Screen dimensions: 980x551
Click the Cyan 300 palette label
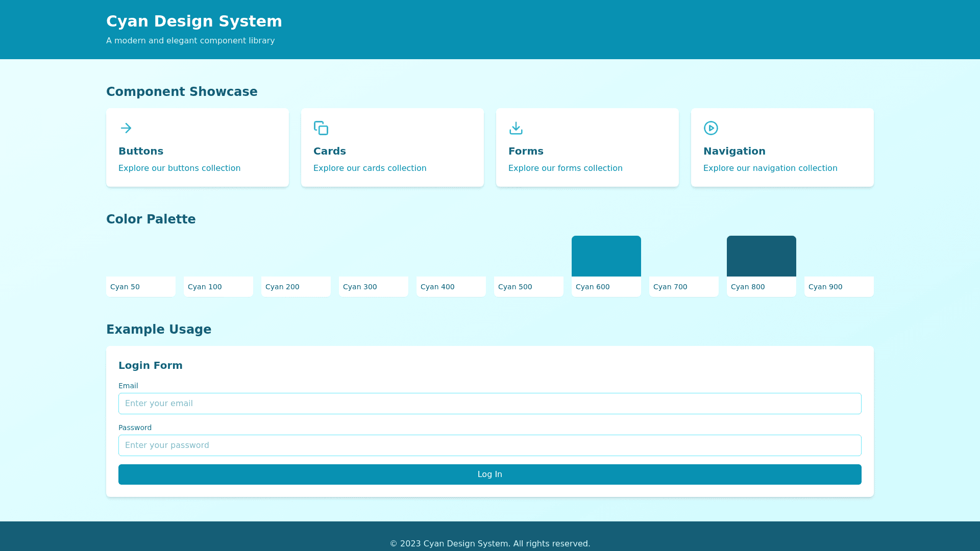pyautogui.click(x=360, y=287)
